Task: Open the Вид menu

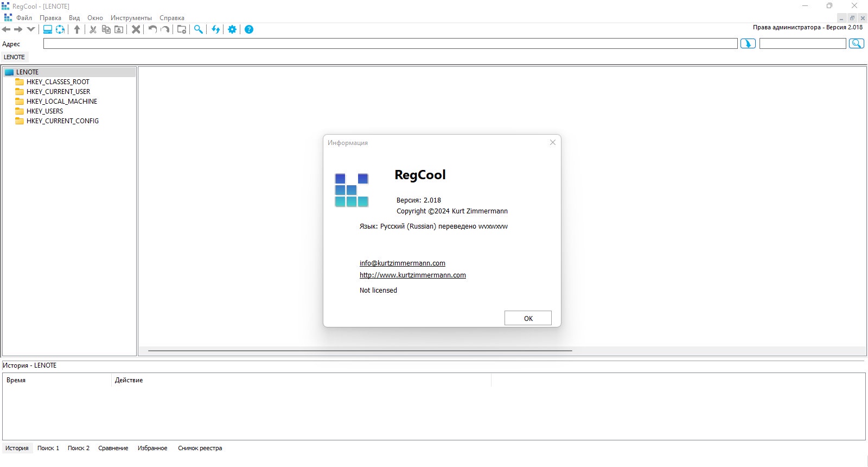Action: coord(74,18)
